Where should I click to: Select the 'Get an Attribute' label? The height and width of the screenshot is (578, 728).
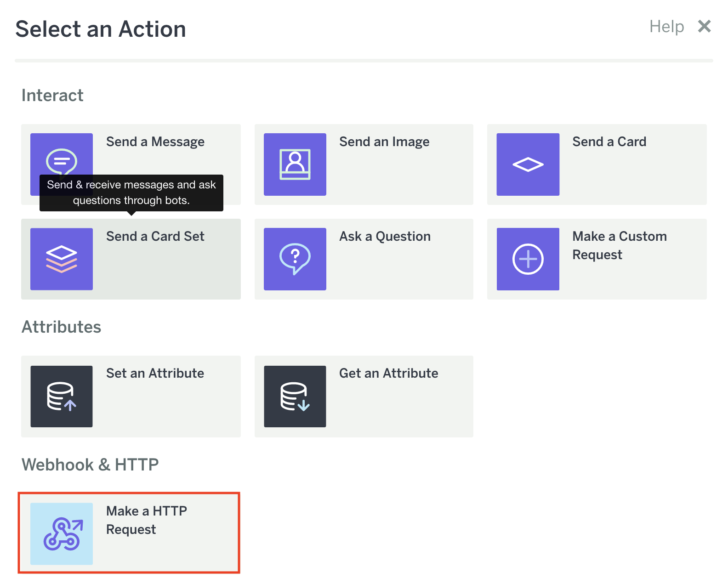pyautogui.click(x=388, y=374)
